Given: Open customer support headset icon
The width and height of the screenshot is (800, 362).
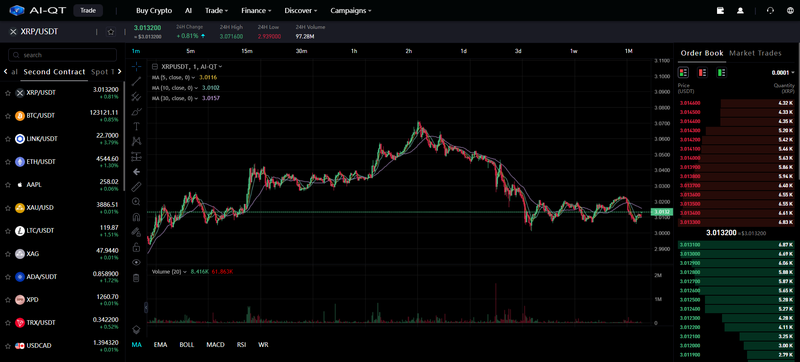Looking at the screenshot, I should (770, 10).
